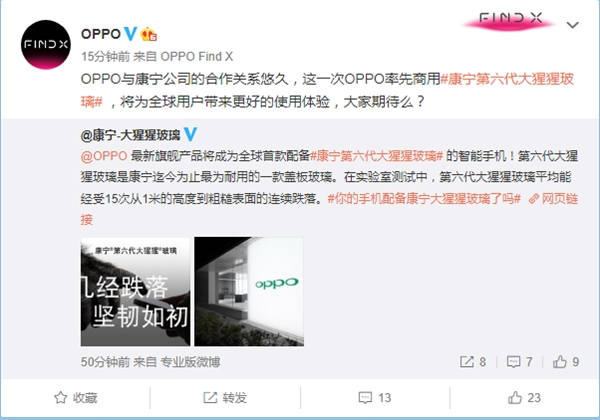Click the 转发 repost button
Viewport: 600px width, 420px height.
coord(225,398)
